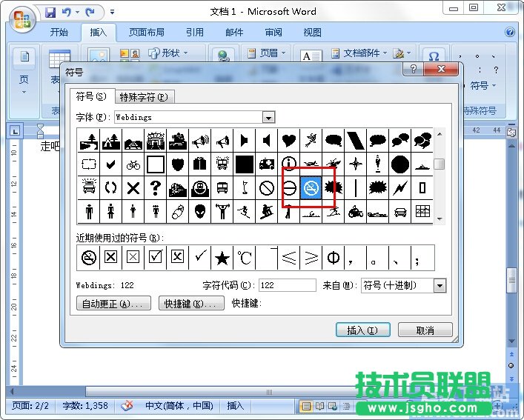
Task: Click the 取消 button to cancel
Action: [x=425, y=330]
